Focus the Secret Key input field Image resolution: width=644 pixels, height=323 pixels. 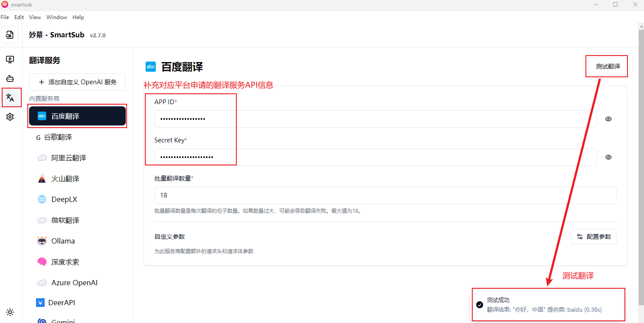(375, 157)
